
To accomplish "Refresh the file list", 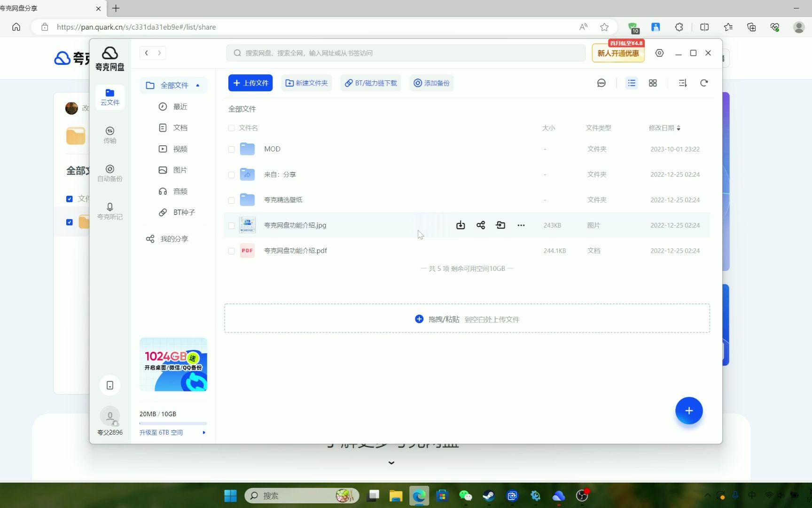I will pyautogui.click(x=704, y=83).
